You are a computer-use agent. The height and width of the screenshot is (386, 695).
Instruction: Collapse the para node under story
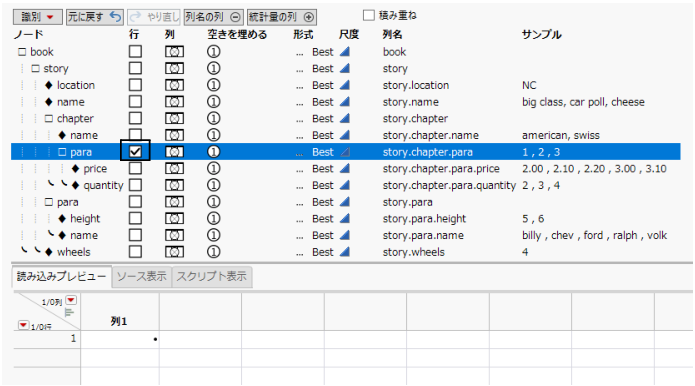[49, 202]
